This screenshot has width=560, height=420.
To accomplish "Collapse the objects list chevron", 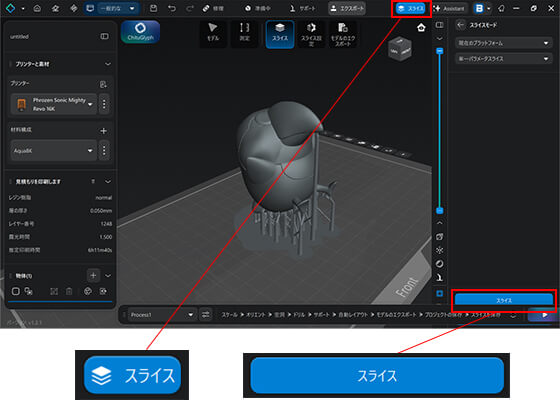I will point(108,276).
